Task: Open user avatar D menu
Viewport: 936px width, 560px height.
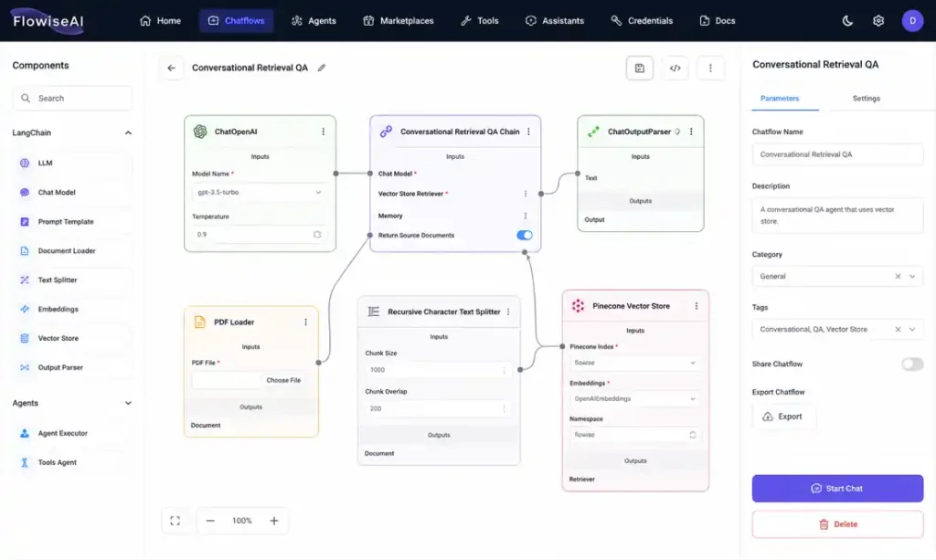Action: (912, 21)
